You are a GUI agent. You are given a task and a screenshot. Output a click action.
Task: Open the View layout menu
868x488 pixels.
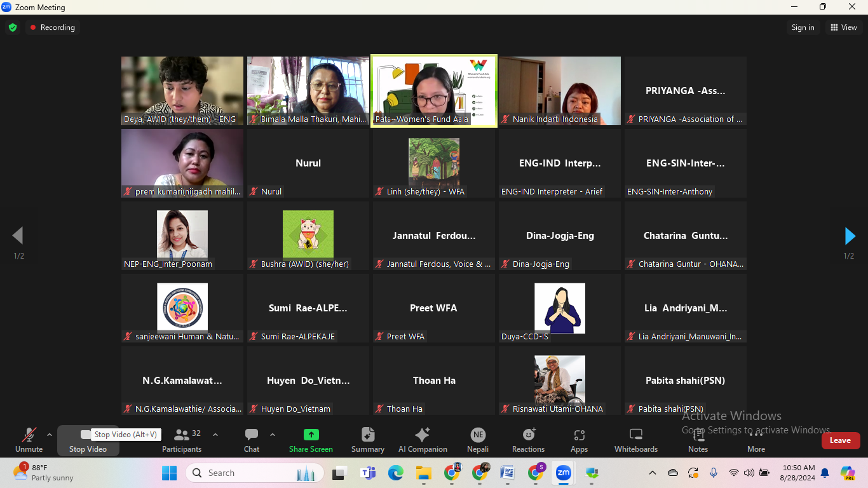pos(843,27)
